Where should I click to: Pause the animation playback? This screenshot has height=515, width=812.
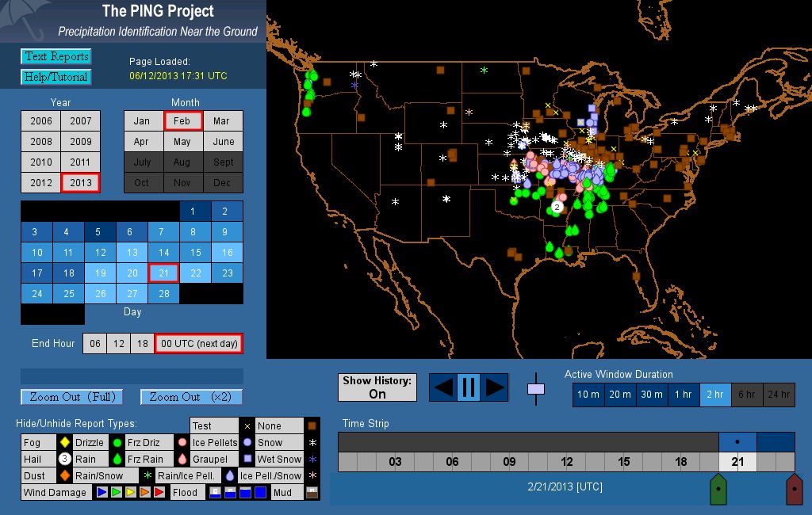click(x=468, y=387)
